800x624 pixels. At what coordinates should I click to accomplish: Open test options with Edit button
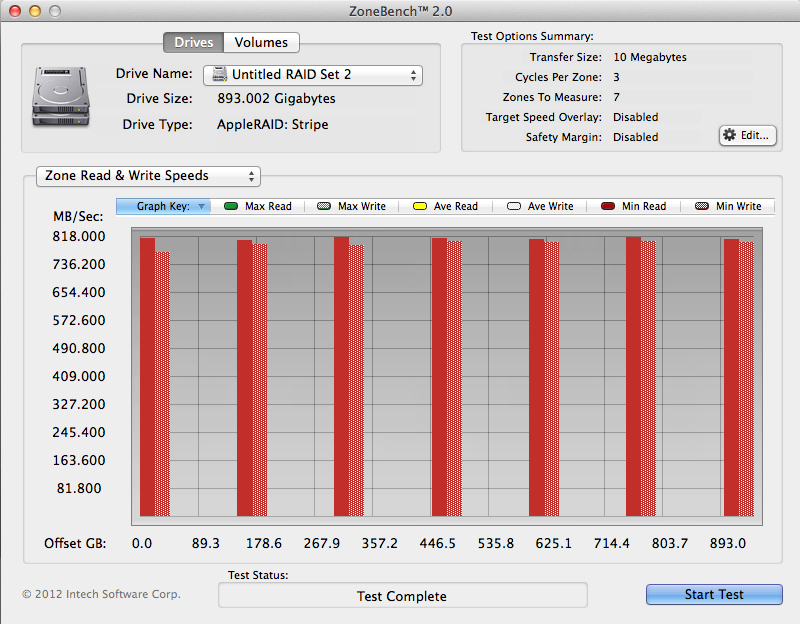(747, 135)
